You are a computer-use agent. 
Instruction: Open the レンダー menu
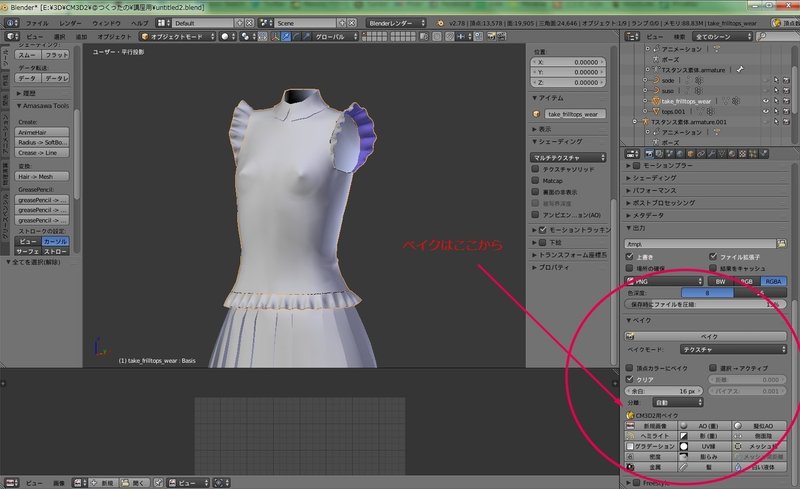tap(70, 23)
